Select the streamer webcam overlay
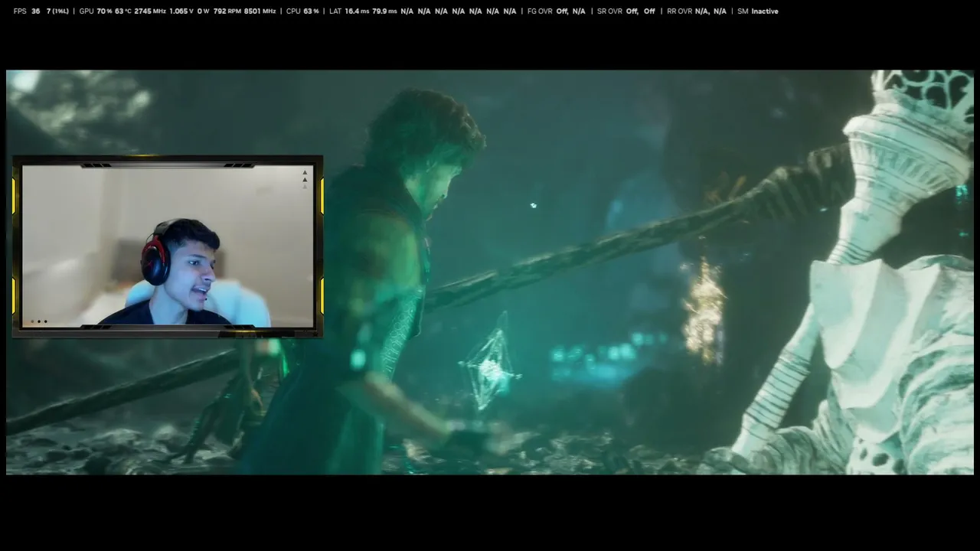The image size is (980, 551). click(168, 246)
